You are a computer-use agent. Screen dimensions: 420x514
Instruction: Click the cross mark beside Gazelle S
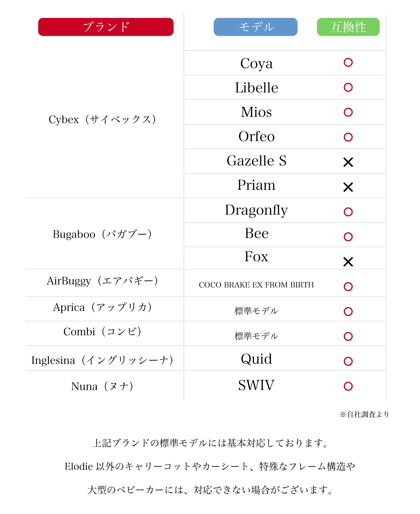(x=348, y=162)
